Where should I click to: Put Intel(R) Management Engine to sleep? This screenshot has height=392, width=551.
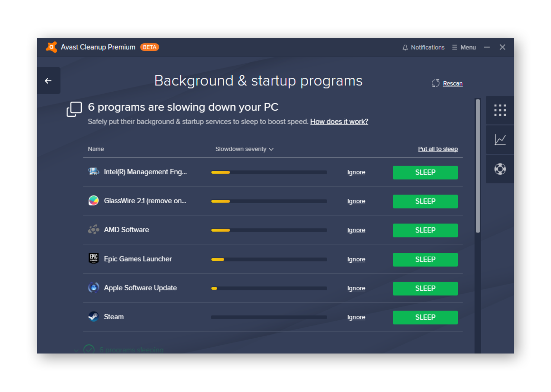point(425,172)
